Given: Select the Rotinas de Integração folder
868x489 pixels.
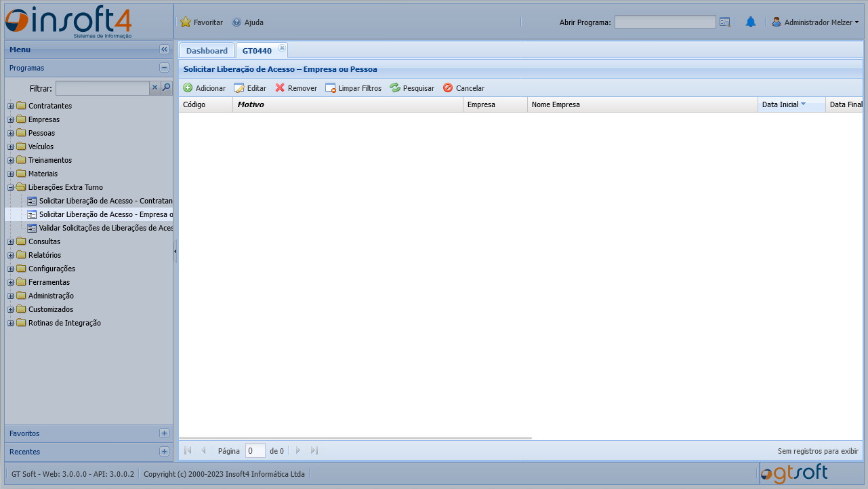Looking at the screenshot, I should 64,323.
